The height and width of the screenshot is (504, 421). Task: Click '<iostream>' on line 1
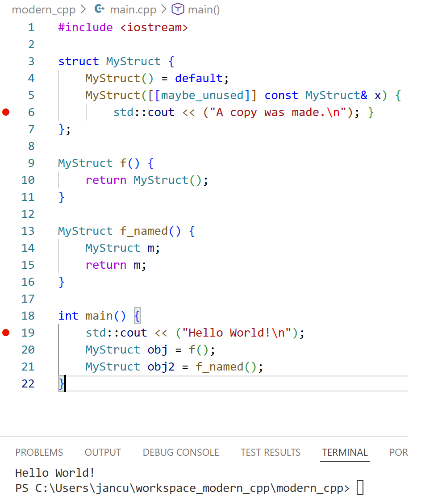pos(154,28)
